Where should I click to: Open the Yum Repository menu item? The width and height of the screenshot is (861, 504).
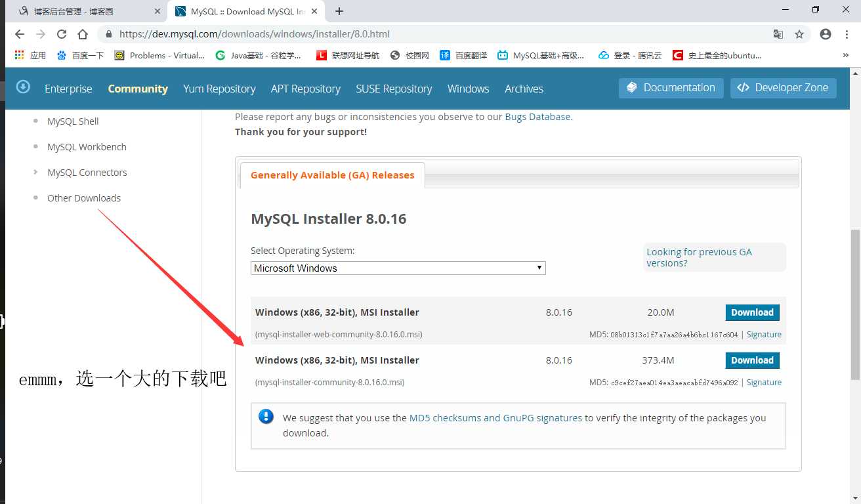coord(219,89)
